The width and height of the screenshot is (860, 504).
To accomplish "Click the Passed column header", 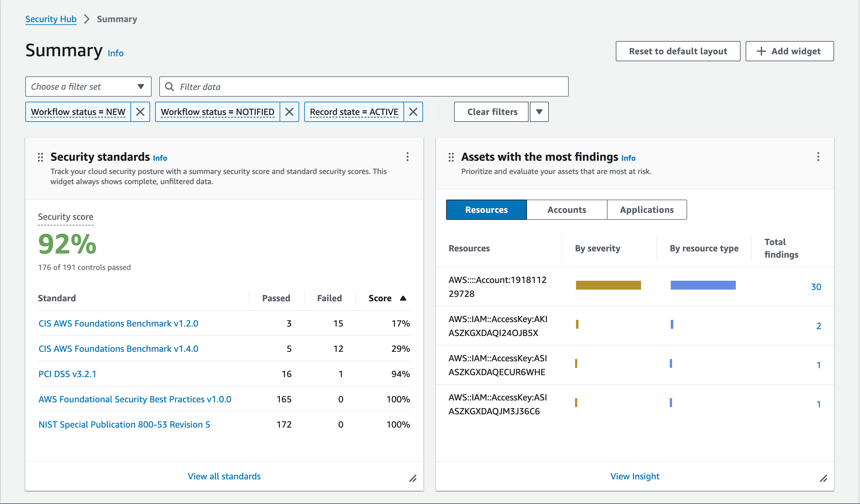I will 276,298.
